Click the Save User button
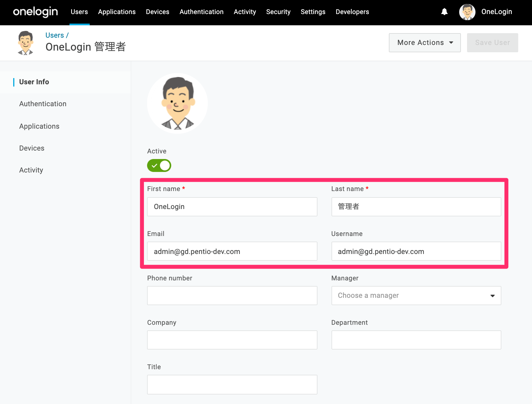The image size is (532, 404). click(x=493, y=43)
